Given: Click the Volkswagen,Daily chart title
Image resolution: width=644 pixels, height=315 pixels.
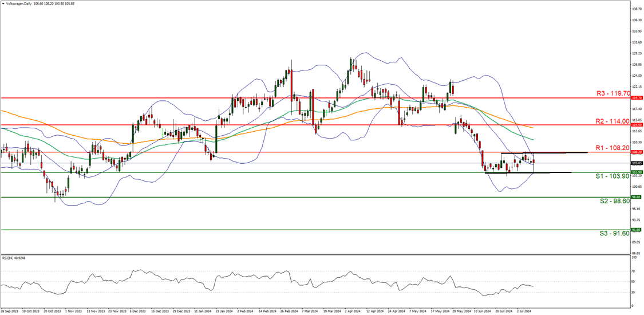Looking at the screenshot, I should [x=18, y=3].
